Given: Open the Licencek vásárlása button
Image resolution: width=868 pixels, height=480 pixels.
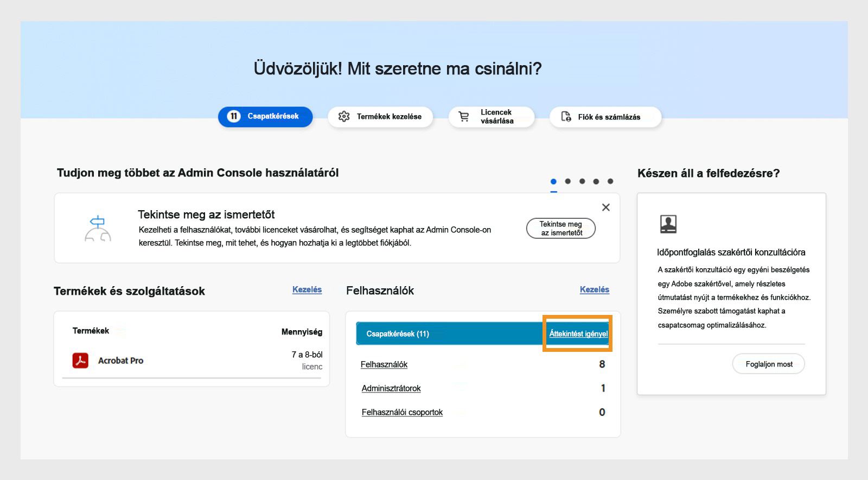Looking at the screenshot, I should tap(492, 117).
